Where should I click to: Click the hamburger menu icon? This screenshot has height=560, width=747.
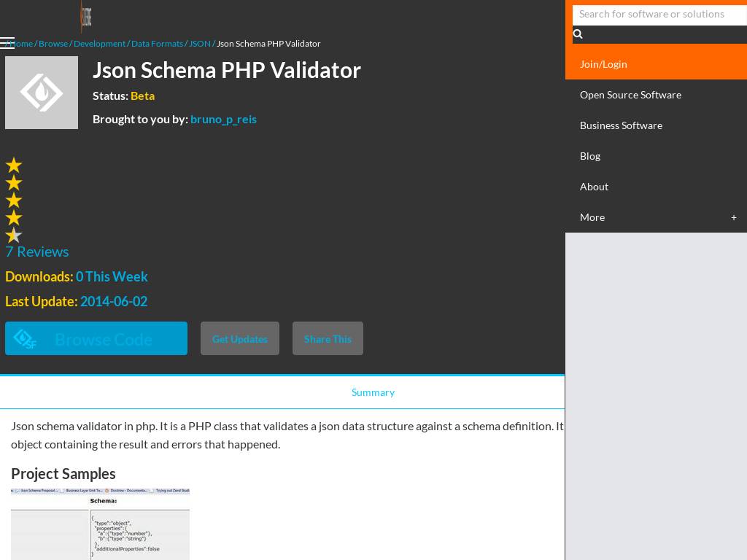tap(7, 42)
